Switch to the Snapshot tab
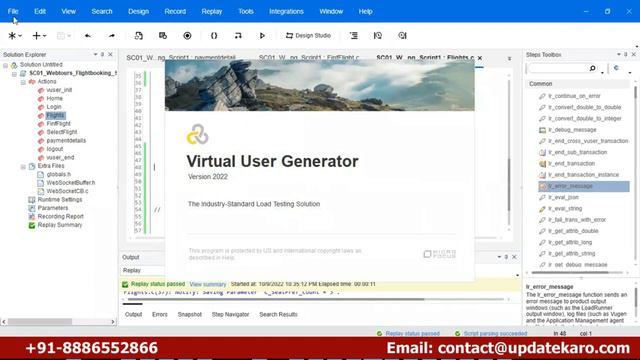 189,314
